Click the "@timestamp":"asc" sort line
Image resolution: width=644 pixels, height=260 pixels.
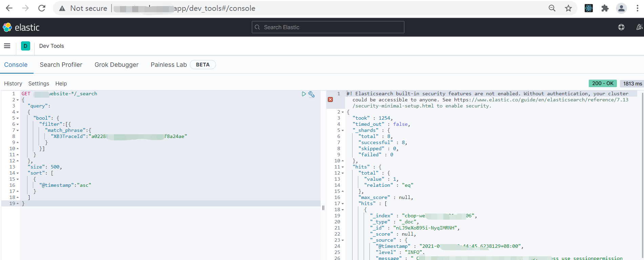pos(65,185)
